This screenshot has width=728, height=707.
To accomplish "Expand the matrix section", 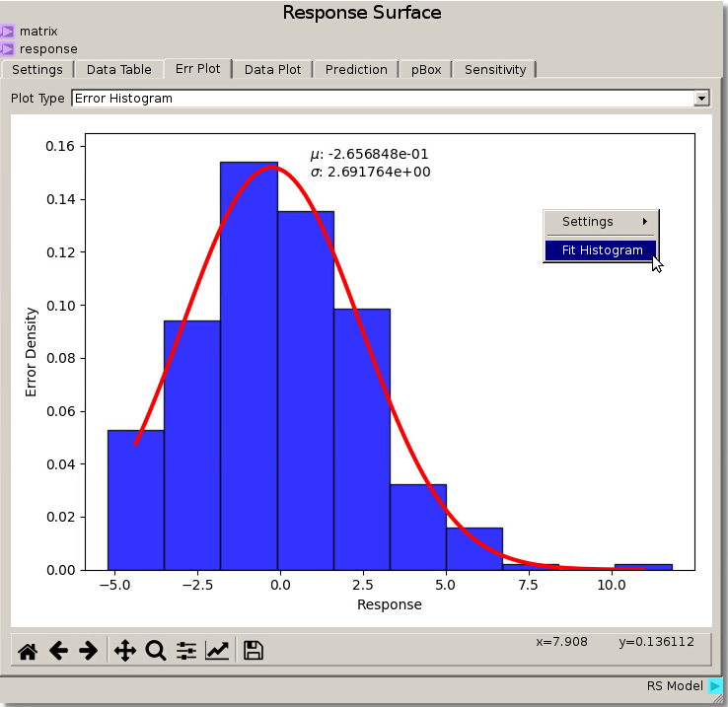I will (8, 32).
